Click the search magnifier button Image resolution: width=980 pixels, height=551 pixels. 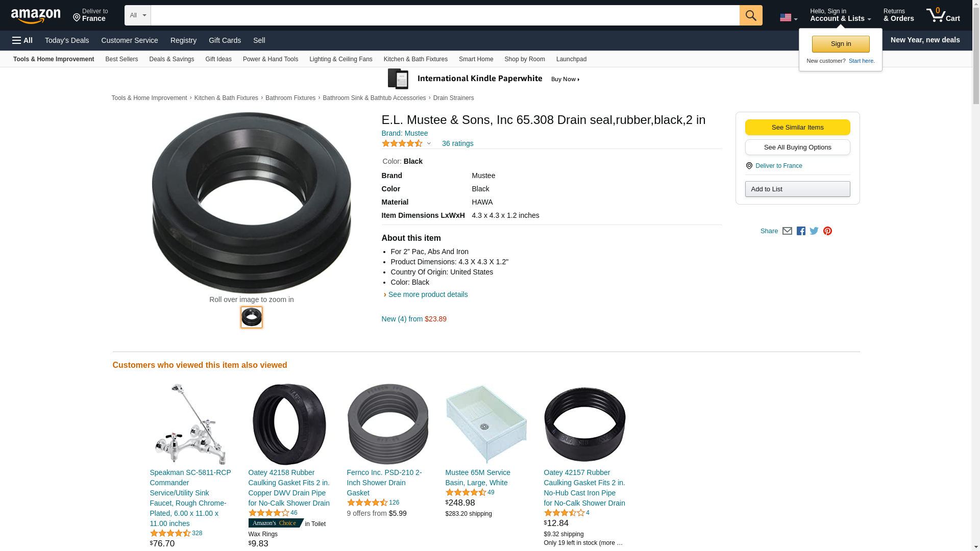point(750,15)
